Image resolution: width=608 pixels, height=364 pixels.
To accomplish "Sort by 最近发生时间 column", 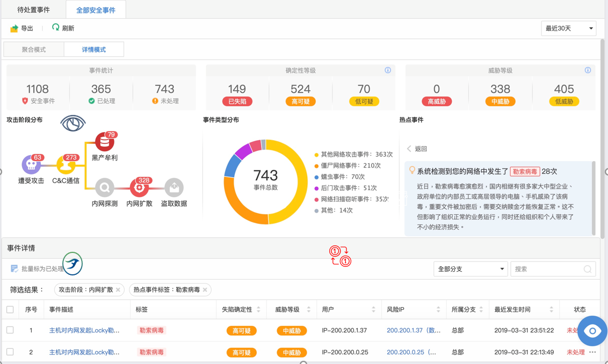I will coord(551,310).
